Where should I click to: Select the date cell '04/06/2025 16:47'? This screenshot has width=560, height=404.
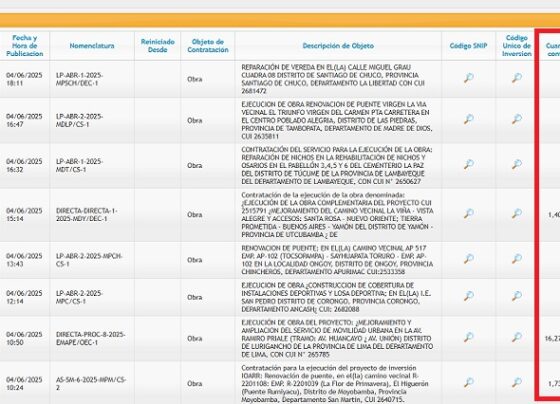24,120
